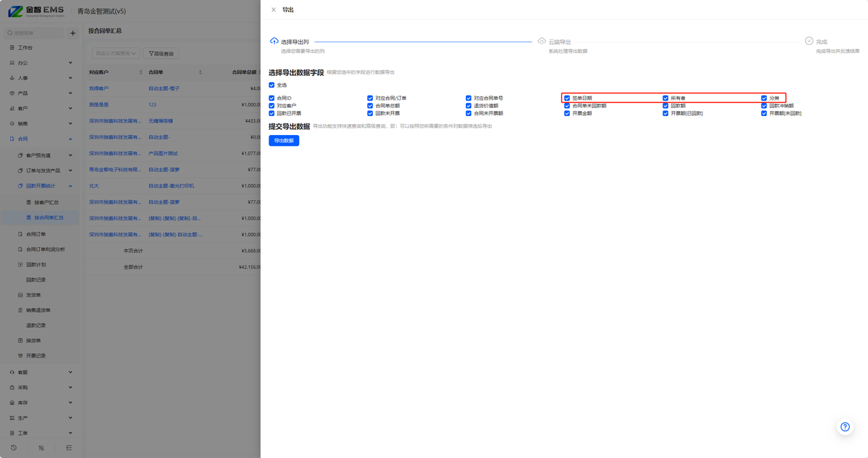Click the 合同单总额 column header
868x458 pixels.
pyautogui.click(x=244, y=72)
